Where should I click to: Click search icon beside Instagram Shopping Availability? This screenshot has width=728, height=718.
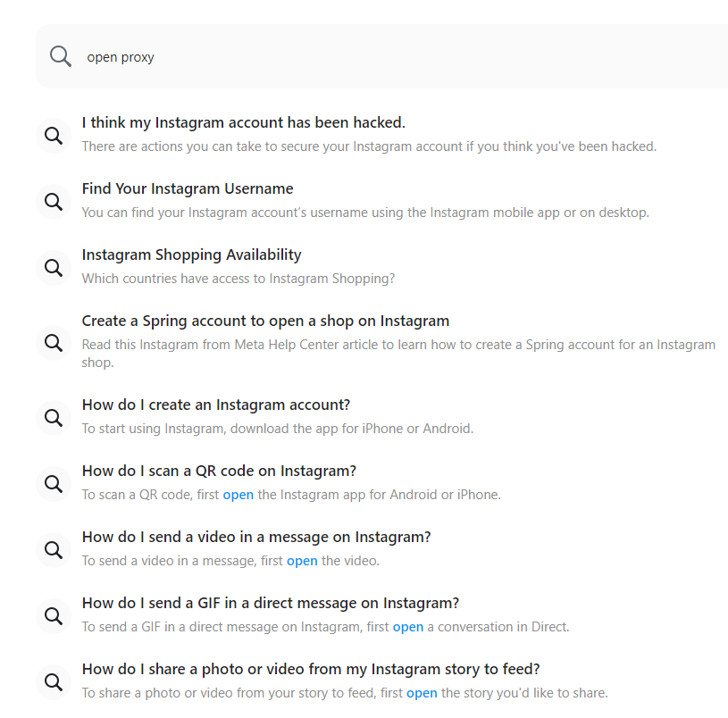pyautogui.click(x=54, y=268)
